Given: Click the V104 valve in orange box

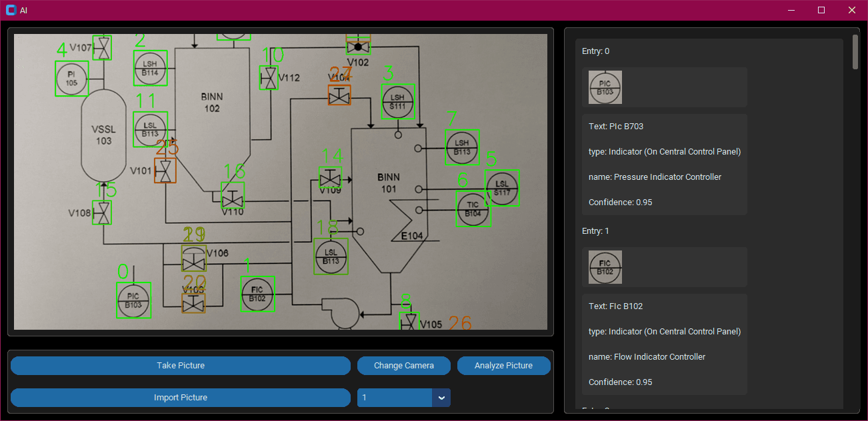Looking at the screenshot, I should point(339,95).
